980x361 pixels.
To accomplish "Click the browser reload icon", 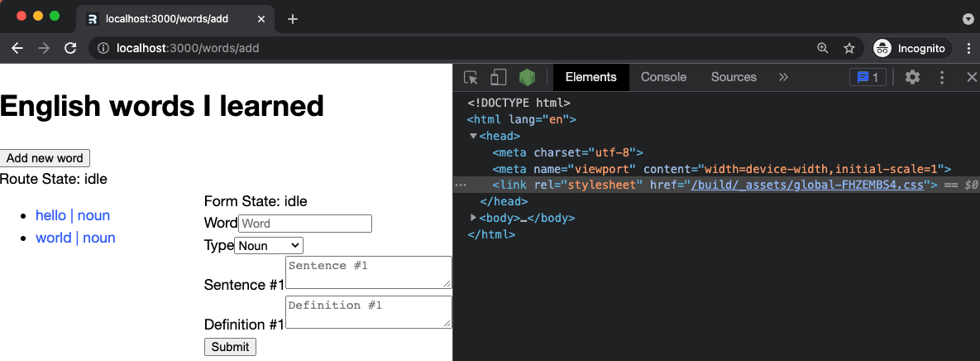I will click(x=70, y=48).
